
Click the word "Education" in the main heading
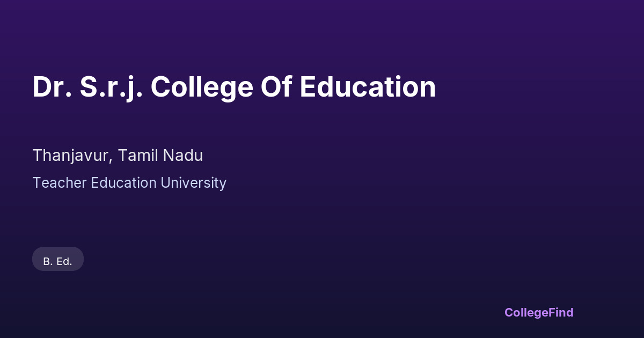tap(368, 87)
